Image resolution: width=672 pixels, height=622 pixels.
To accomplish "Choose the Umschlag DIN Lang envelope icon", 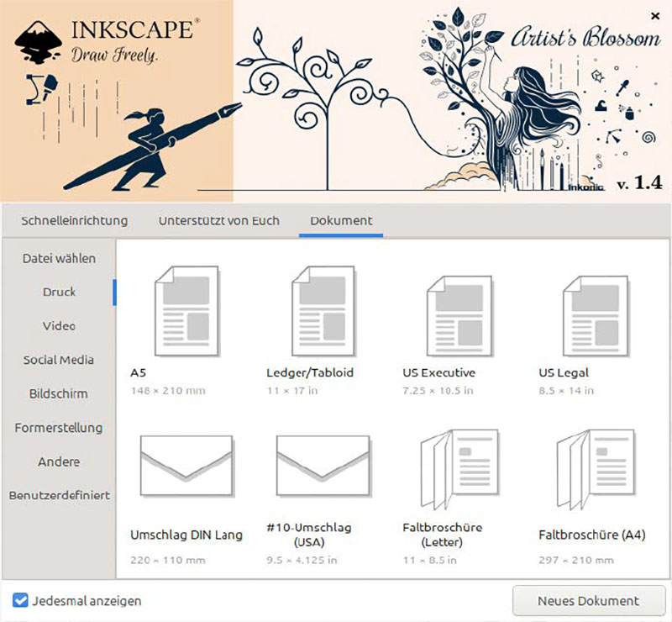I will tap(186, 466).
